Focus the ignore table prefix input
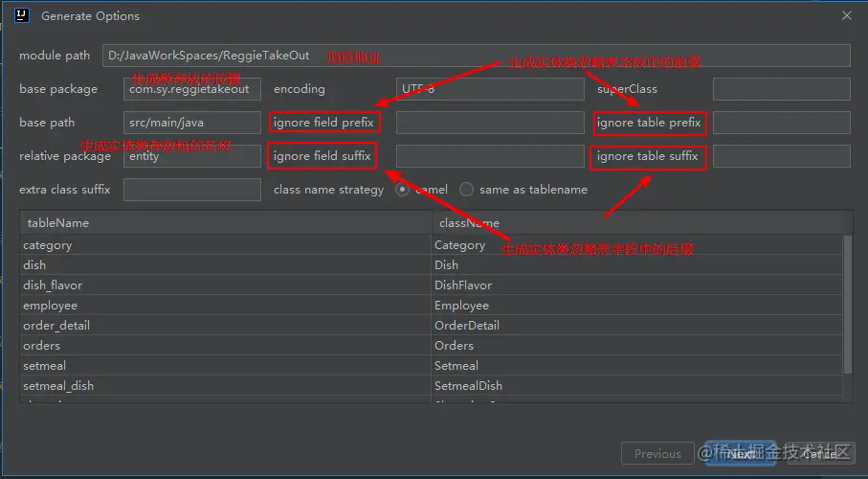This screenshot has height=479, width=868. coord(782,123)
